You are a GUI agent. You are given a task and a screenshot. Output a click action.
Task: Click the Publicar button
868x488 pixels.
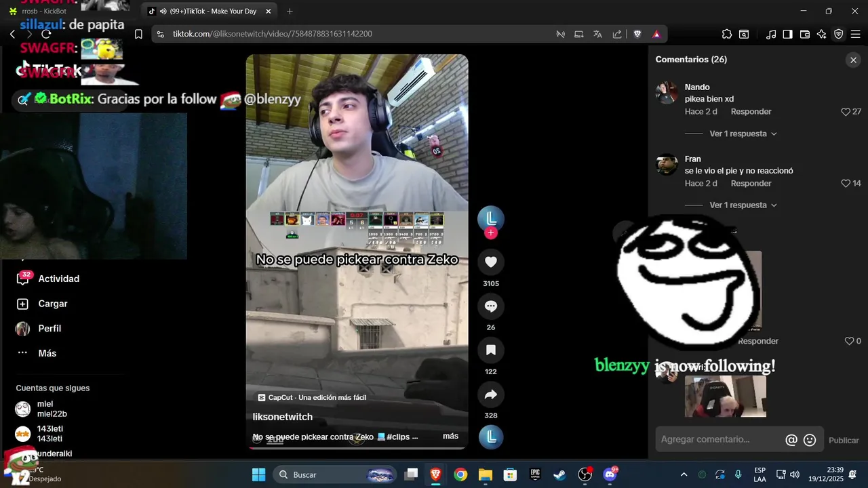[x=844, y=441]
